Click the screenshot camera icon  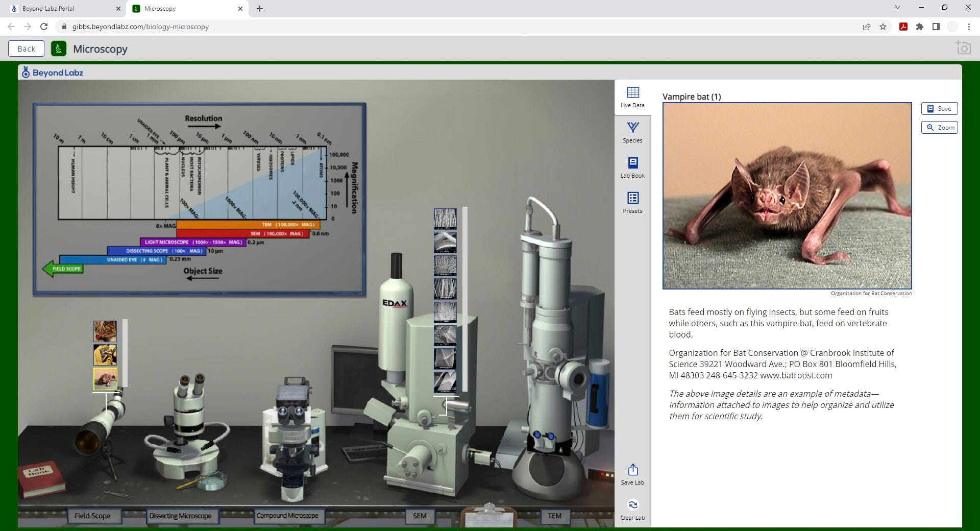(963, 48)
